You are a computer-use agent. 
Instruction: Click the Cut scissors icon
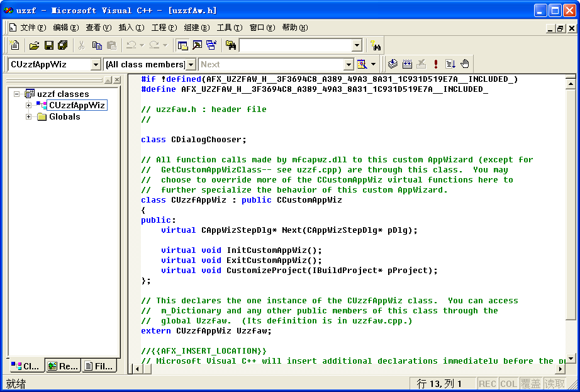click(x=81, y=45)
